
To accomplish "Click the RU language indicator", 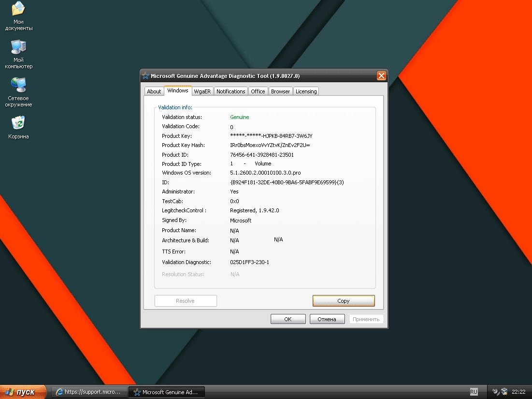I will point(474,392).
